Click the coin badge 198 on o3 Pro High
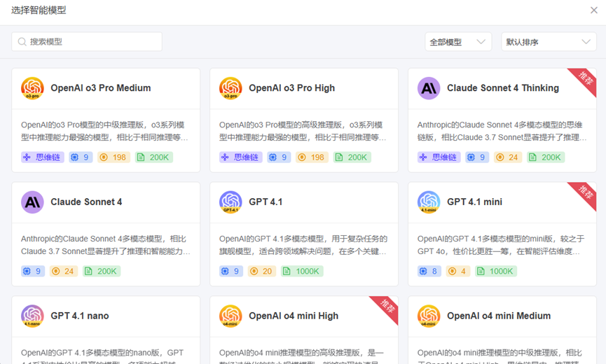606x364 pixels. [x=312, y=157]
